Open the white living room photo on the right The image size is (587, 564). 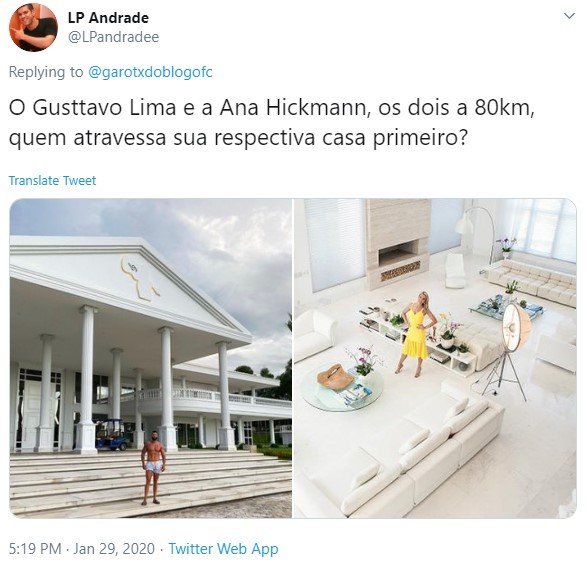(x=435, y=358)
